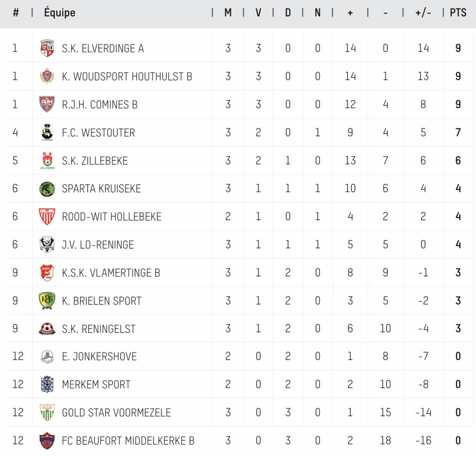This screenshot has width=476, height=456.
Task: Open the E. Jonkershove team link
Action: pos(99,357)
